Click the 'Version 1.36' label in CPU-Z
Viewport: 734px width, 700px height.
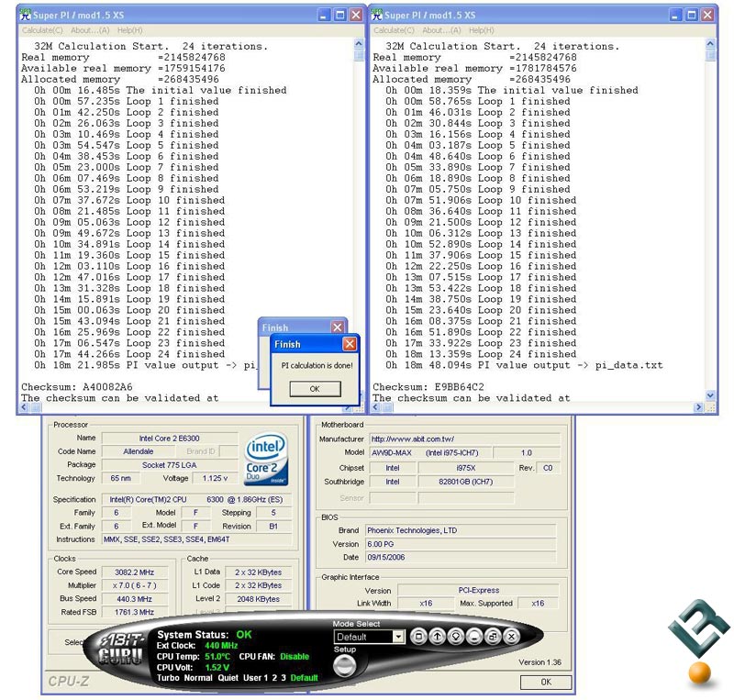pos(539,662)
